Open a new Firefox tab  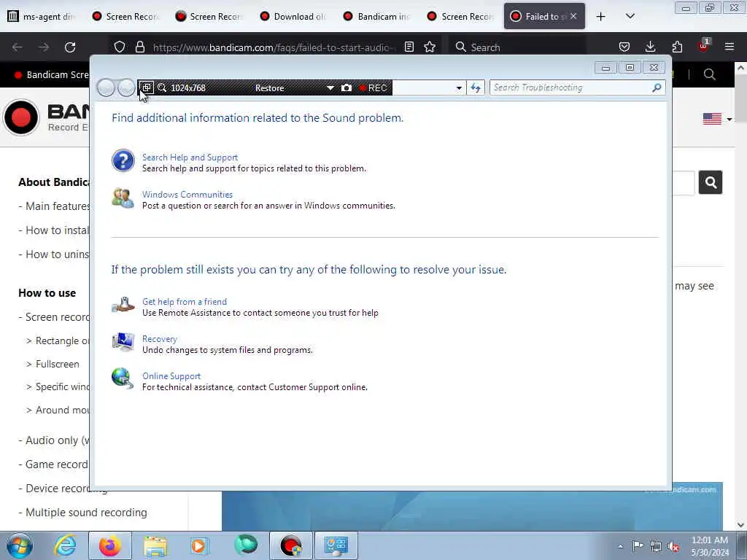point(601,17)
